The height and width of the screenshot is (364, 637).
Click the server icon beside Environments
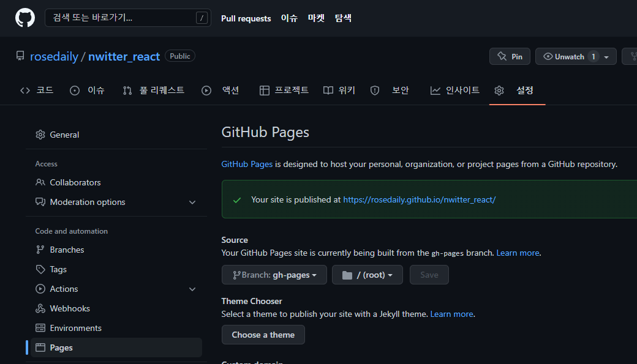point(40,328)
